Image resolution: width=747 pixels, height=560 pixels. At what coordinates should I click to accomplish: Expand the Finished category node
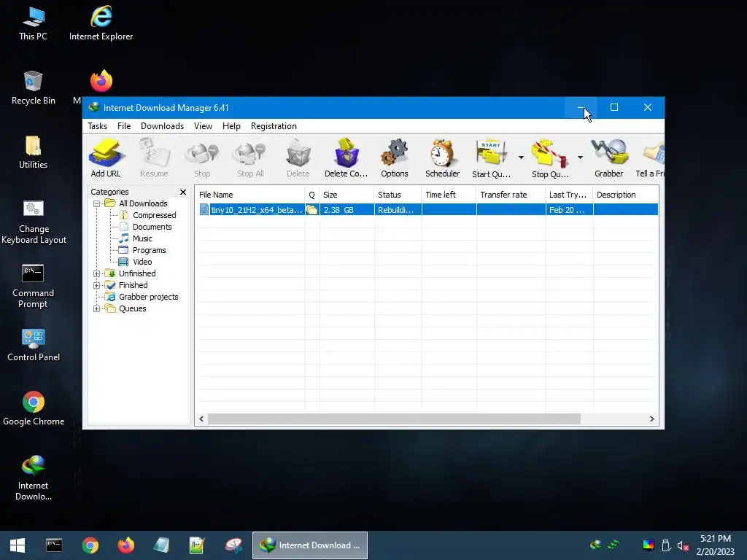tap(97, 285)
